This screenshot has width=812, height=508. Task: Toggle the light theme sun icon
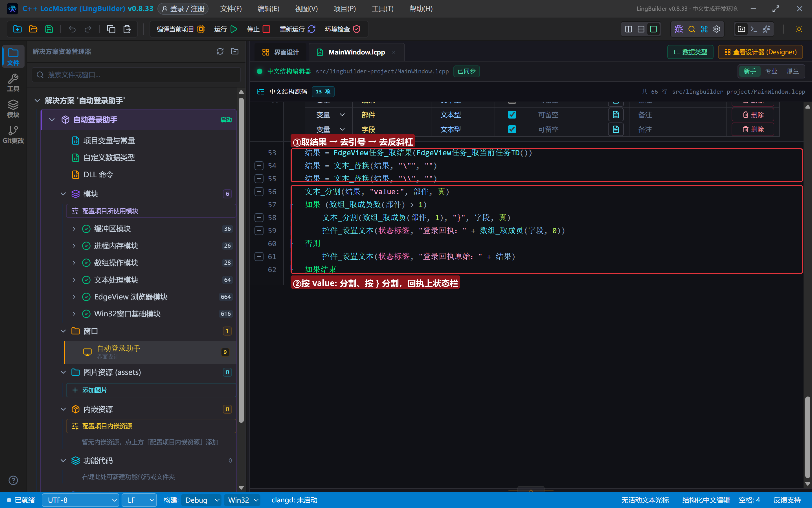pos(799,29)
